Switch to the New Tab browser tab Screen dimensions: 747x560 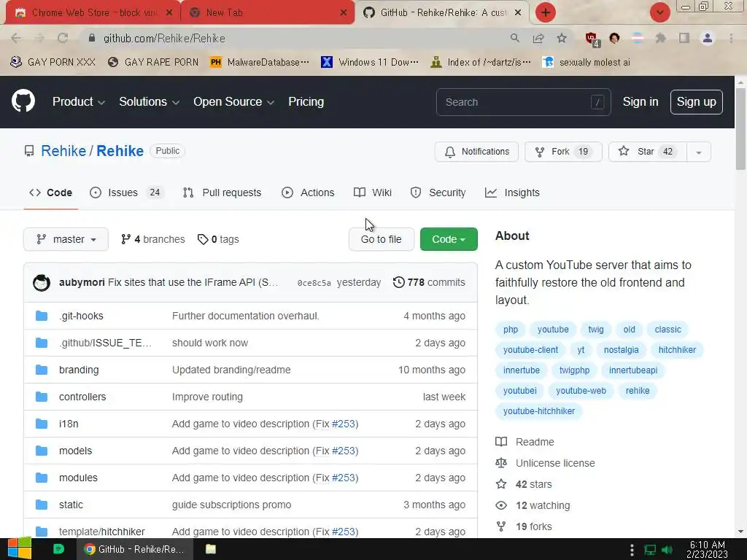point(268,12)
